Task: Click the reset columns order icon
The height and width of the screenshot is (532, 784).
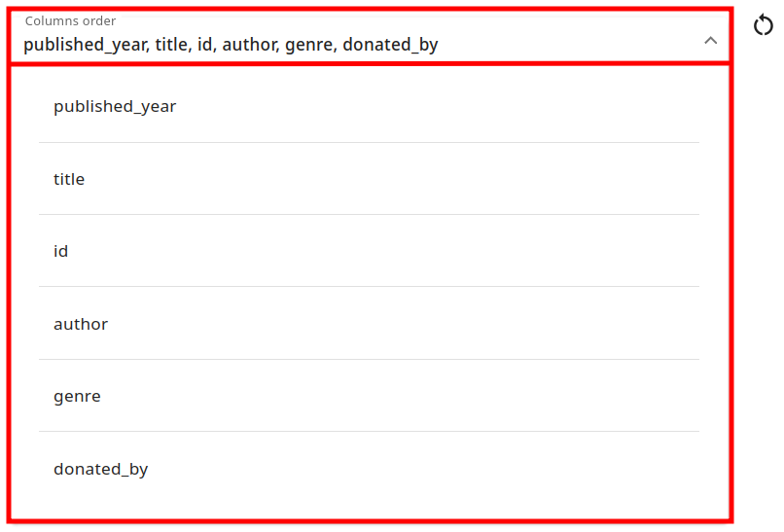Action: click(x=764, y=26)
